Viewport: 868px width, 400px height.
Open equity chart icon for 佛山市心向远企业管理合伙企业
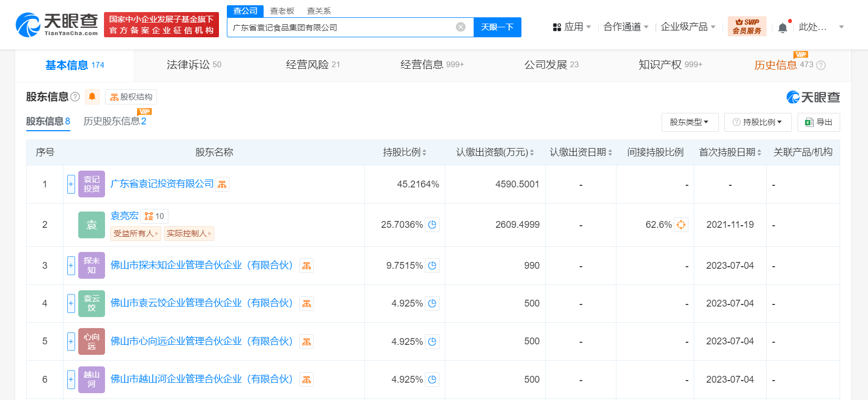point(307,342)
